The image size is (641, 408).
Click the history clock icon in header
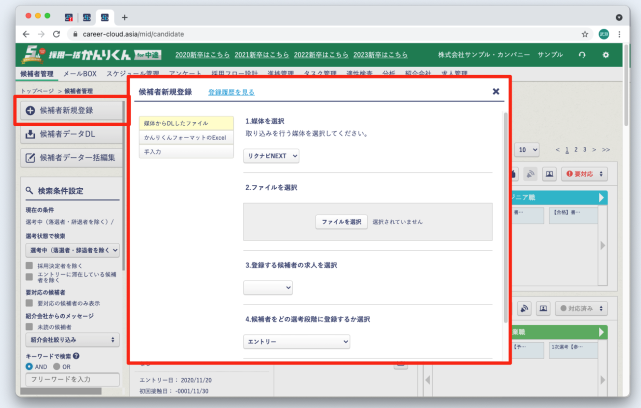click(x=582, y=54)
